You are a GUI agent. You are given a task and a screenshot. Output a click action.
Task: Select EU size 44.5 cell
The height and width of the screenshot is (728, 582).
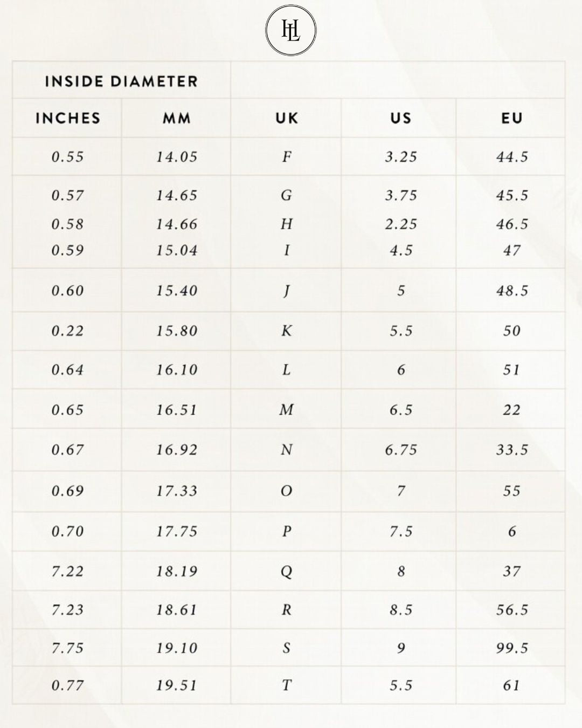click(511, 157)
